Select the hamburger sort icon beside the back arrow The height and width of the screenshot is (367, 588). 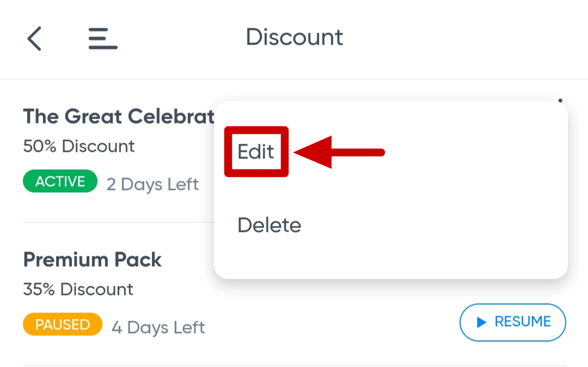102,39
